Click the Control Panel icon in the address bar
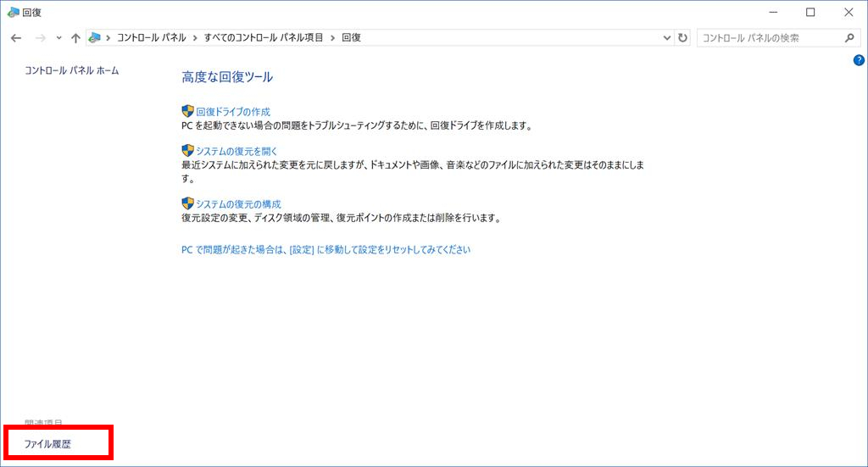Screen dimensions: 868x467 tap(95, 38)
